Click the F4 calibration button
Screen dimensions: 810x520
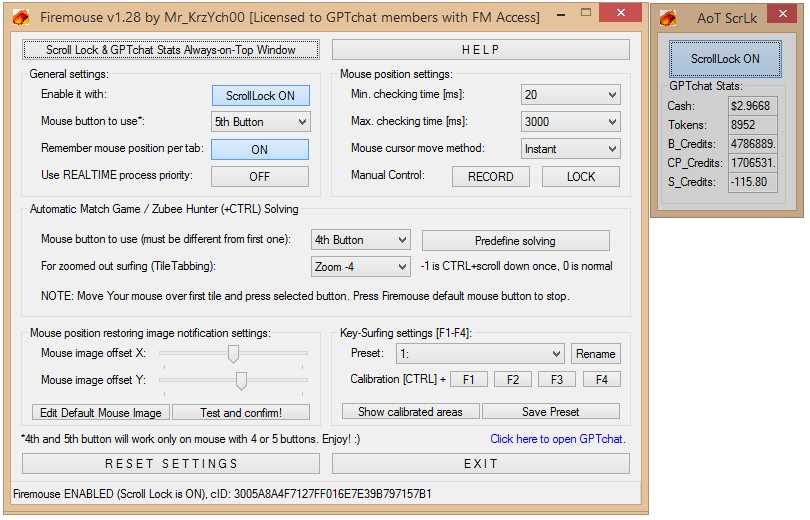pyautogui.click(x=602, y=380)
